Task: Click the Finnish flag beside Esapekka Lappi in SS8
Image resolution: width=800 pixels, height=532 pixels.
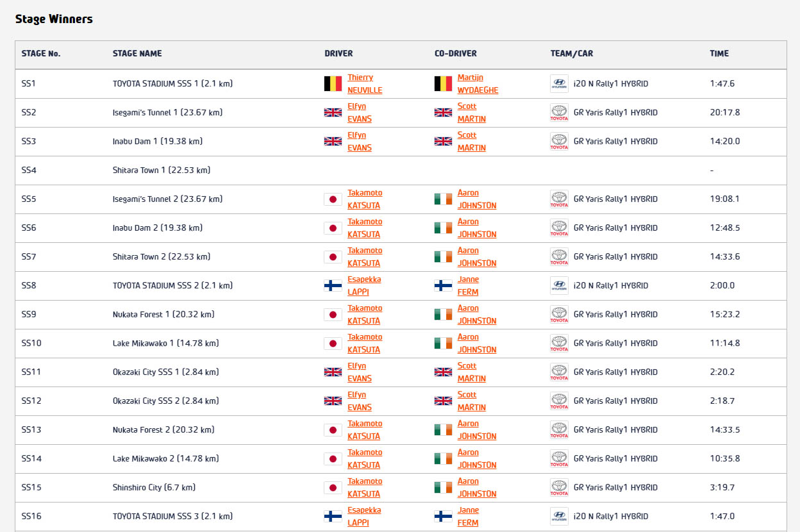Action: pos(333,286)
